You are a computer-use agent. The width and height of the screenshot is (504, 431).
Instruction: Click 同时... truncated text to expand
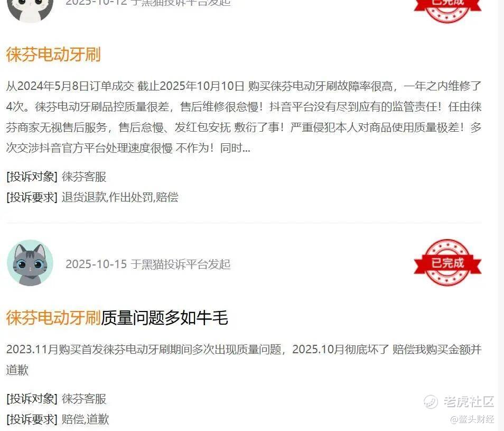235,148
